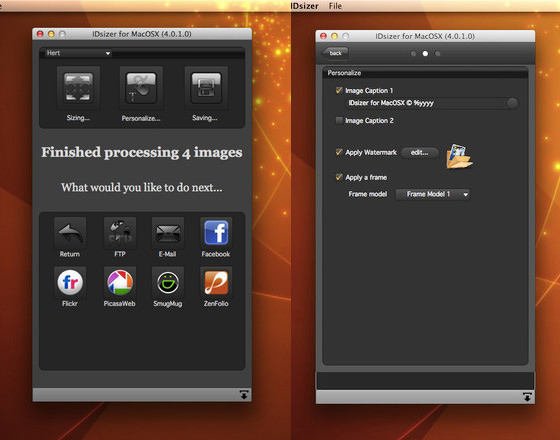This screenshot has width=560, height=440.
Task: Upload images via FTP icon
Action: point(120,233)
